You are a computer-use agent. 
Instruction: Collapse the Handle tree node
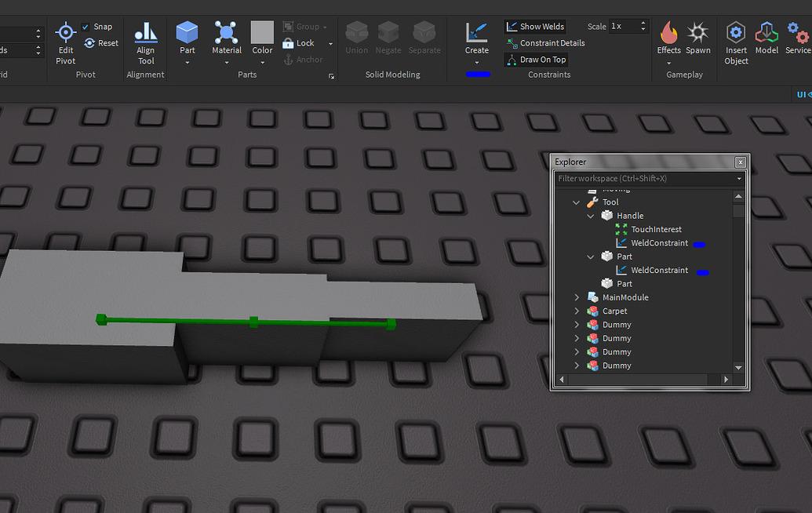(x=590, y=216)
